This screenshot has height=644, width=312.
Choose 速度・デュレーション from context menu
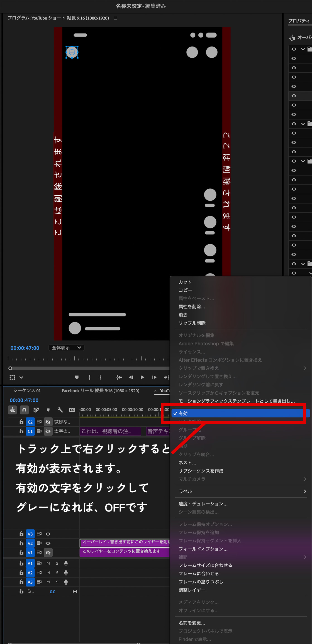click(x=203, y=504)
